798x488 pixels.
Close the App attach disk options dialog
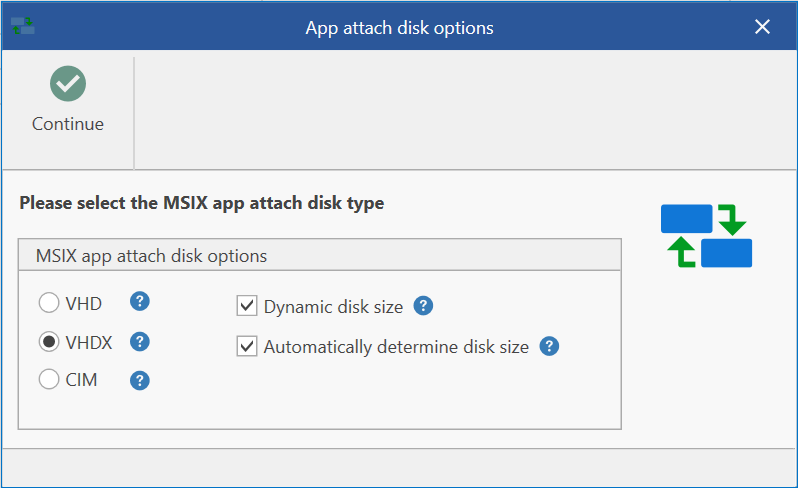762,27
